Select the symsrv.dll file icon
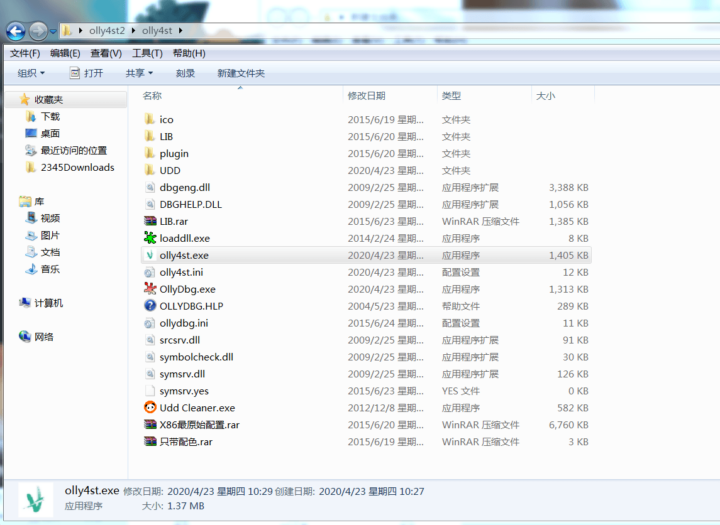The width and height of the screenshot is (720, 525). (x=150, y=374)
